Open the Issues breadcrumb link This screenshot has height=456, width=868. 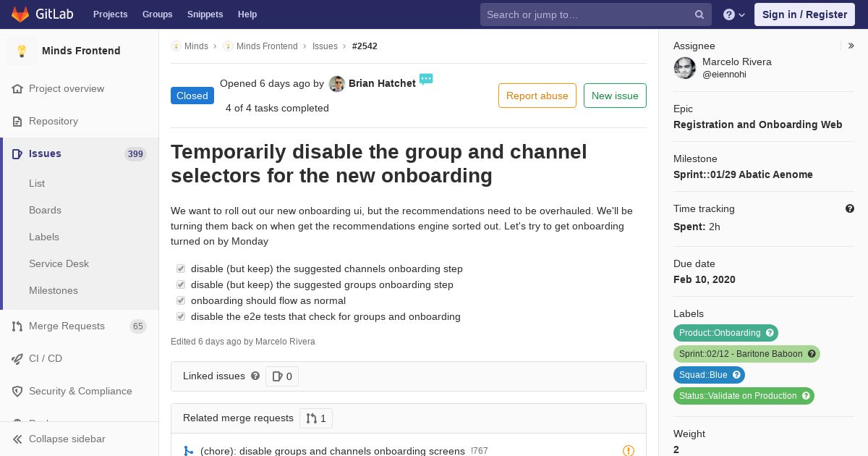click(325, 46)
